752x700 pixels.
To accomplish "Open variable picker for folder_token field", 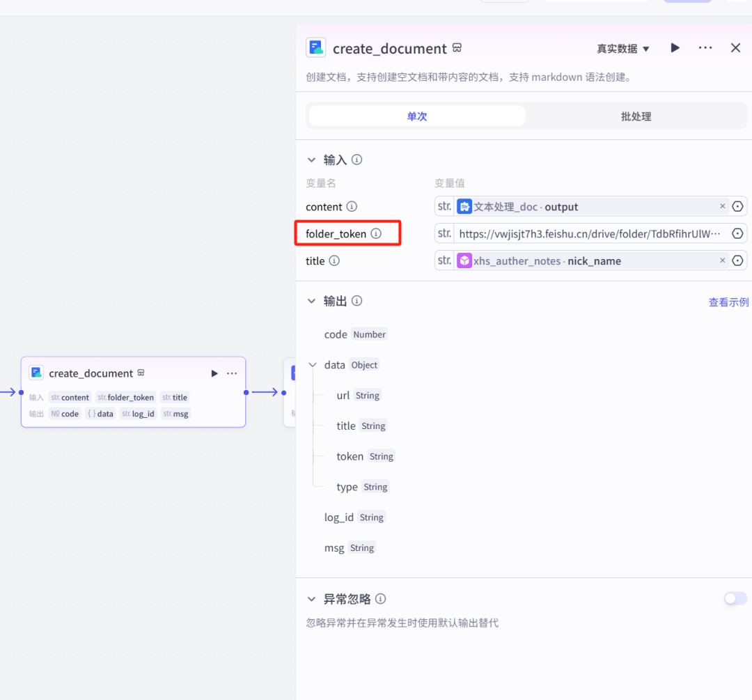I will (x=737, y=233).
